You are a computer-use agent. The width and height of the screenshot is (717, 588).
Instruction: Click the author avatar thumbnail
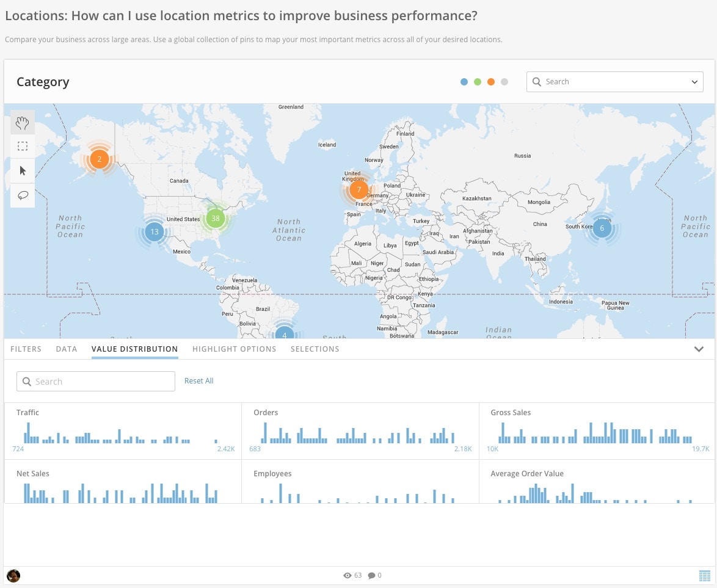13,576
